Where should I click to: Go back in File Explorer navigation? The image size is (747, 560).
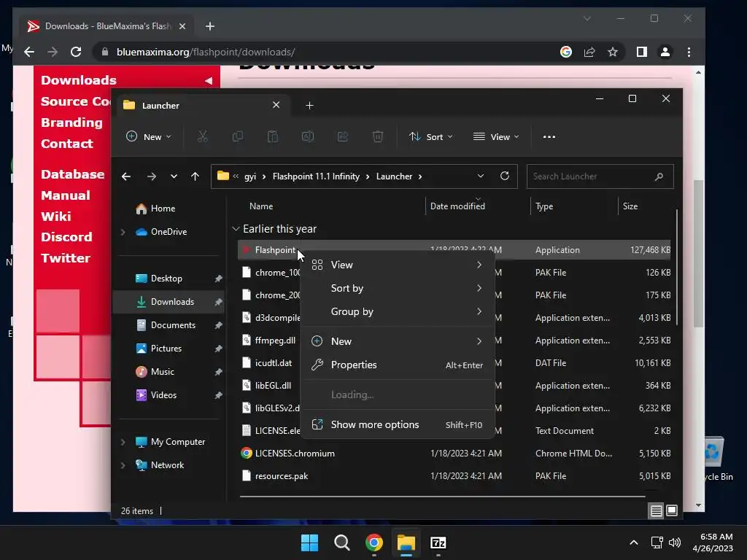click(126, 176)
